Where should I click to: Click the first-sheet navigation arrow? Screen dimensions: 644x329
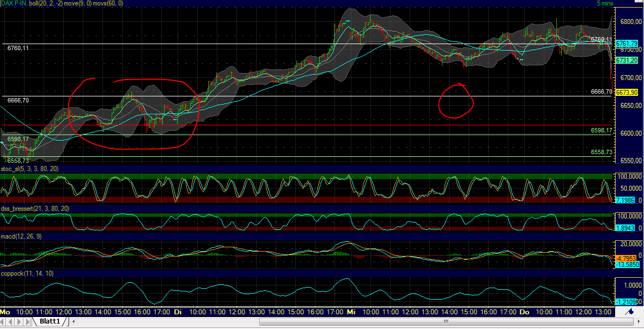[2, 321]
